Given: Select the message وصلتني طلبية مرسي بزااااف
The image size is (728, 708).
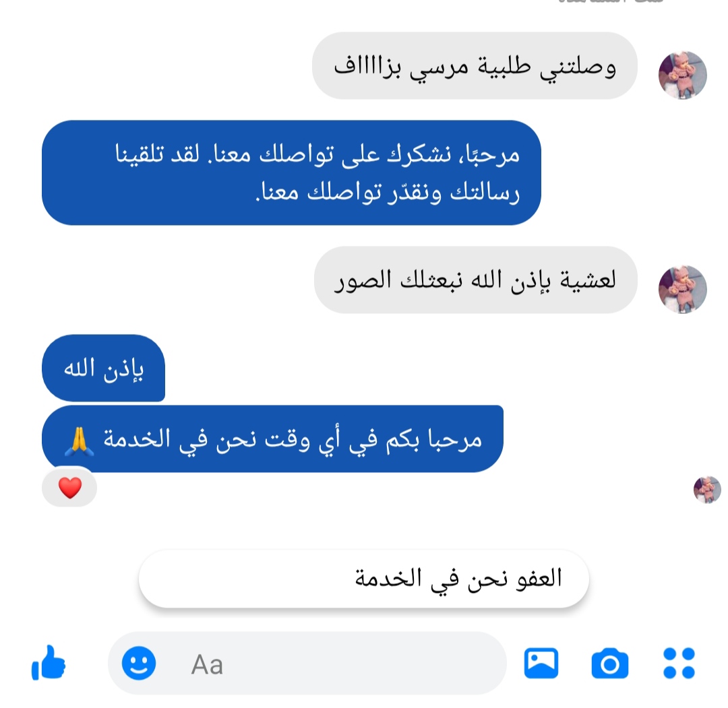Looking at the screenshot, I should coord(475,65).
